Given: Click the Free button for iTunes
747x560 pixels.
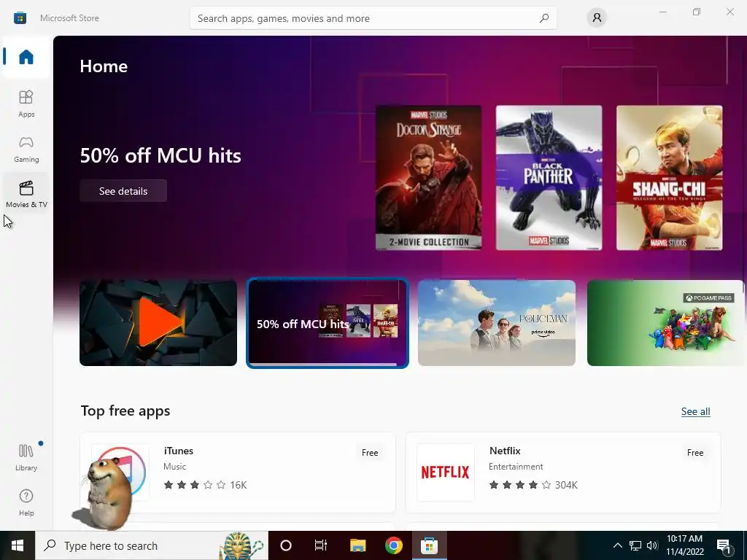Looking at the screenshot, I should (x=370, y=453).
